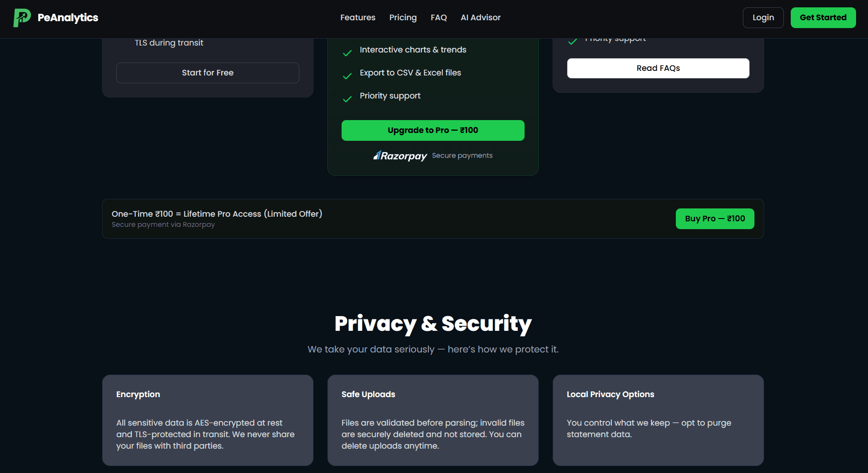Viewport: 868px width, 473px height.
Task: Open the FAQ navigation link
Action: click(439, 17)
